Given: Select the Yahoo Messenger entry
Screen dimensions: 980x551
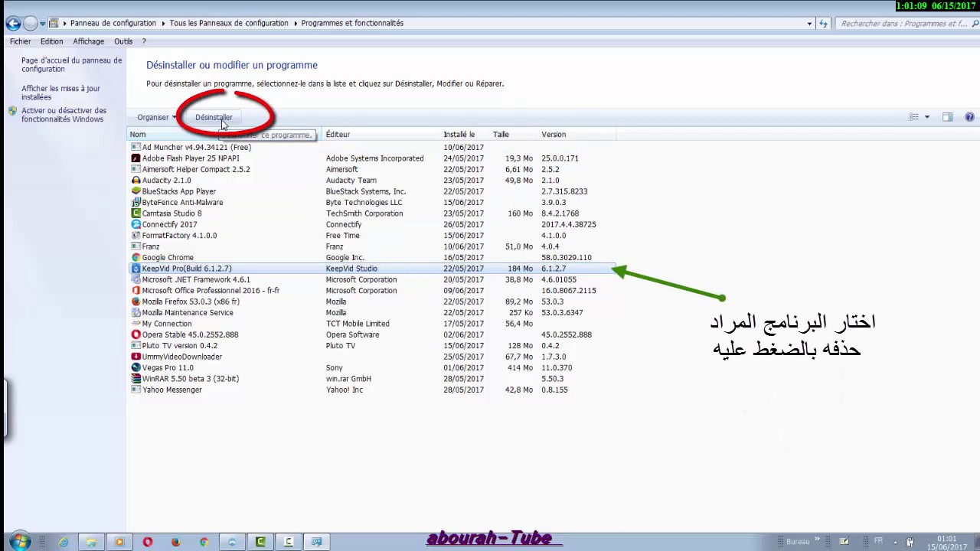Looking at the screenshot, I should click(x=171, y=390).
